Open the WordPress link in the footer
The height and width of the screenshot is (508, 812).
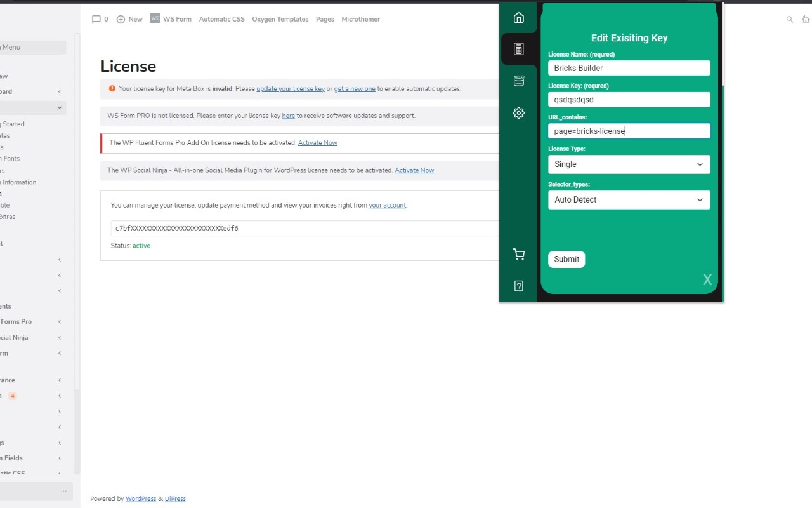[x=141, y=499]
